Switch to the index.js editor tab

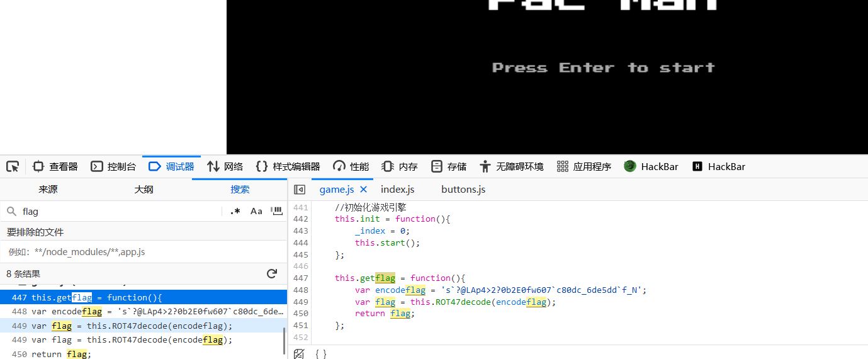pyautogui.click(x=398, y=190)
